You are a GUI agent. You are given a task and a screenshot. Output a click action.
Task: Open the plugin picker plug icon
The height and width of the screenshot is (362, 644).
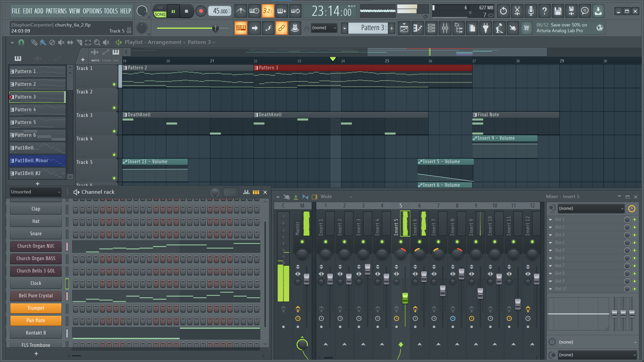point(486,28)
